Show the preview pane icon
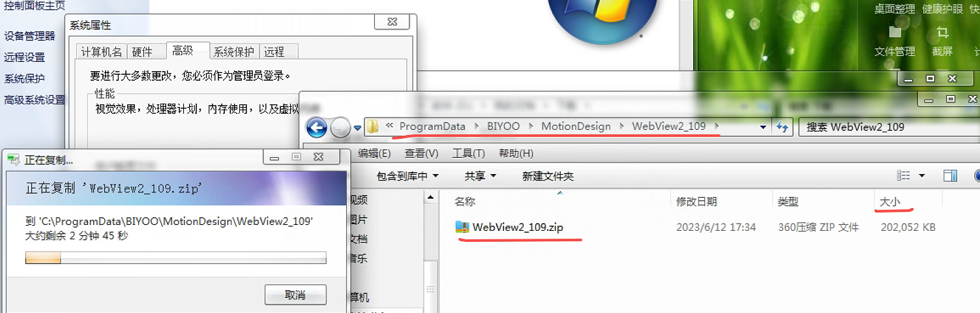The image size is (980, 313). 950,175
